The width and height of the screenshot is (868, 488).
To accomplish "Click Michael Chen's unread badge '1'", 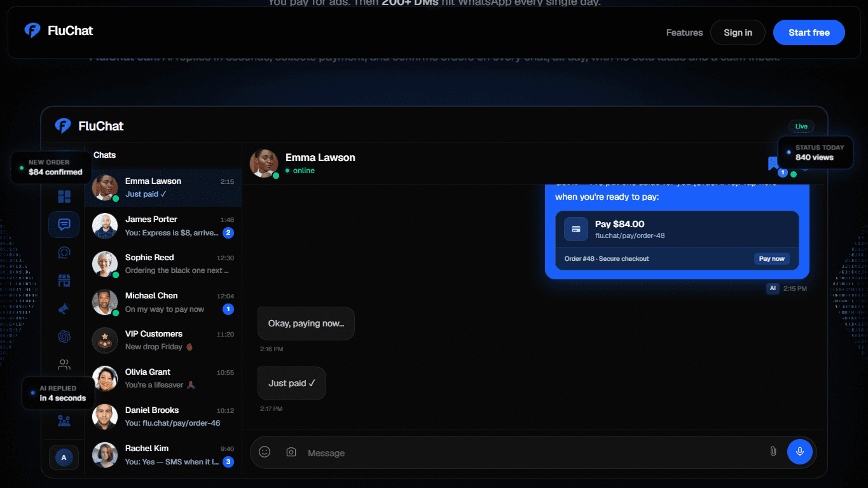I will tap(228, 309).
